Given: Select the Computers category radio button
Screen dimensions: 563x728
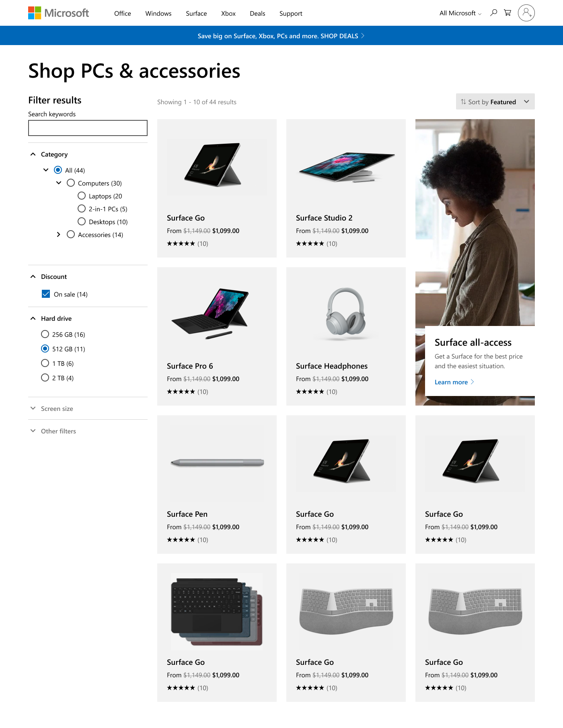Looking at the screenshot, I should (71, 183).
